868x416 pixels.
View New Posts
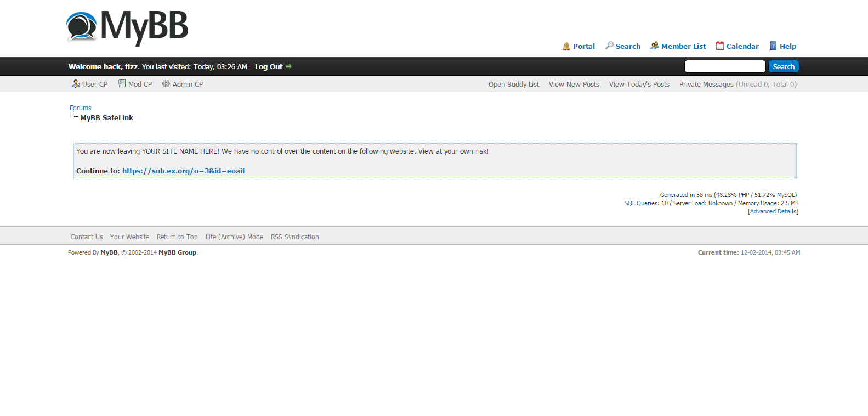(x=574, y=85)
